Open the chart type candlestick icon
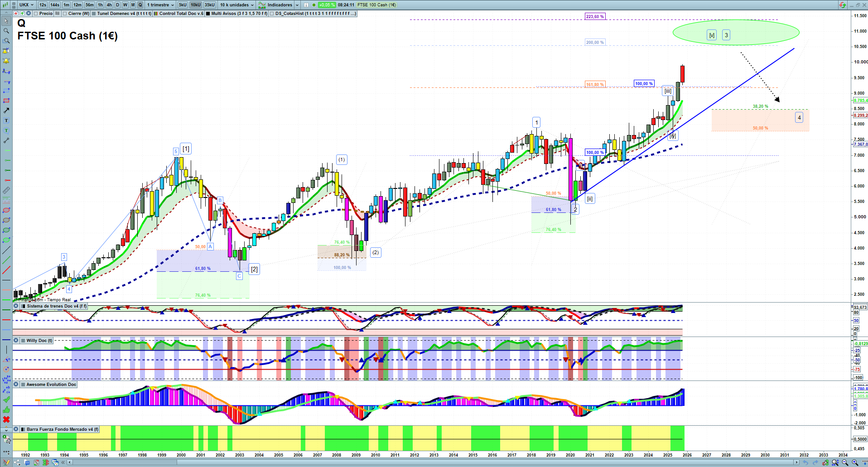868x467 pixels. pos(6,5)
